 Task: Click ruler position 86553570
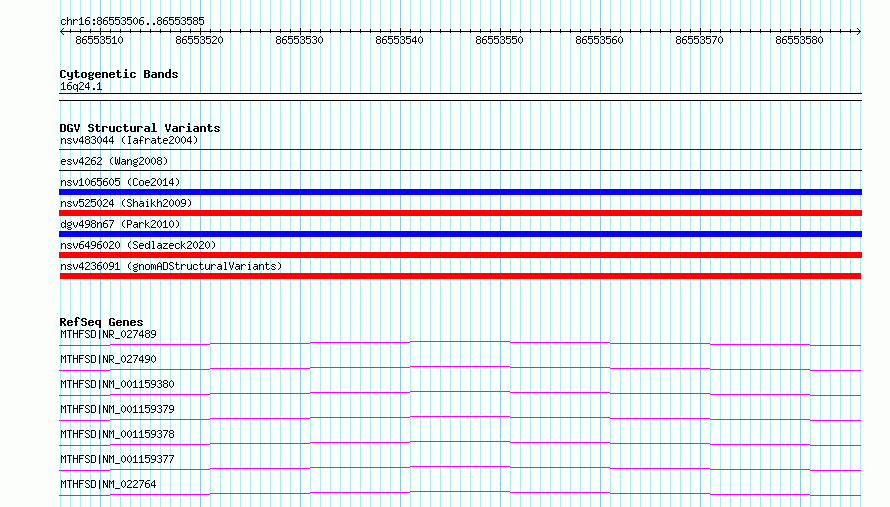699,40
